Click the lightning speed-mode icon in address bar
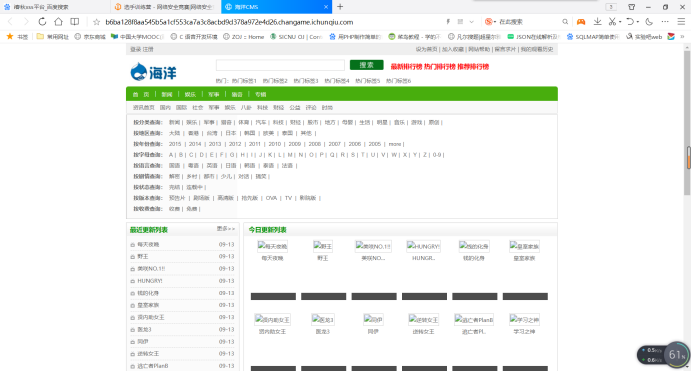 tap(448, 22)
